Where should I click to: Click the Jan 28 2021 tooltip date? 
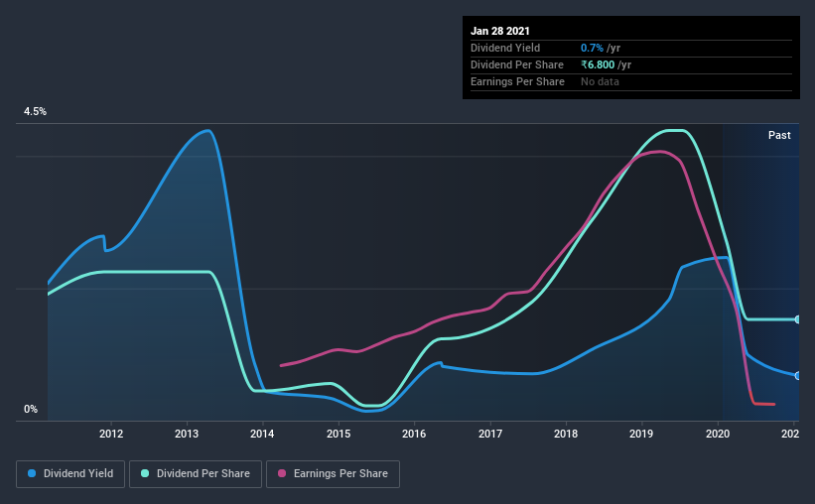click(500, 31)
